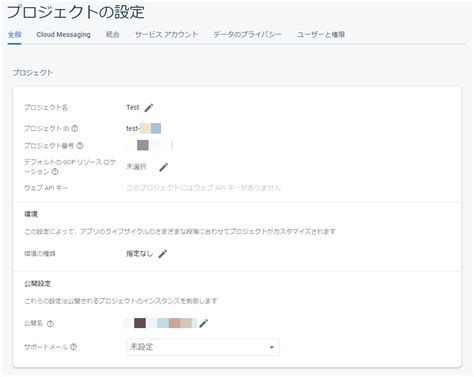This screenshot has height=377, width=474.
Task: Open the サポートメール 未設定 dropdown
Action: pyautogui.click(x=203, y=347)
